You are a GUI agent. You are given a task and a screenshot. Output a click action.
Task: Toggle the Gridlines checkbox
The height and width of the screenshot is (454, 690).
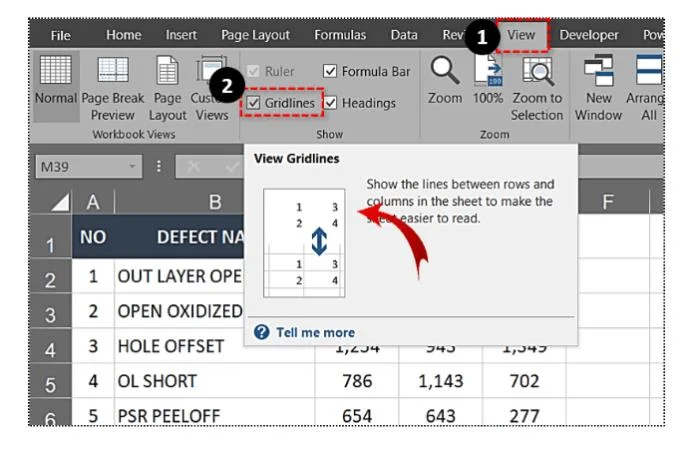pyautogui.click(x=253, y=103)
